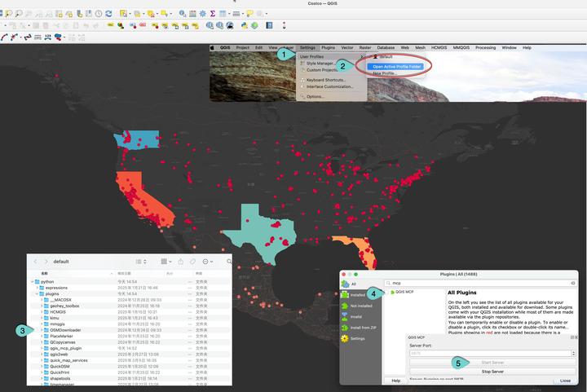Click the Temporal Controller clock icon
Image resolution: width=587 pixels, height=392 pixels.
[99, 14]
